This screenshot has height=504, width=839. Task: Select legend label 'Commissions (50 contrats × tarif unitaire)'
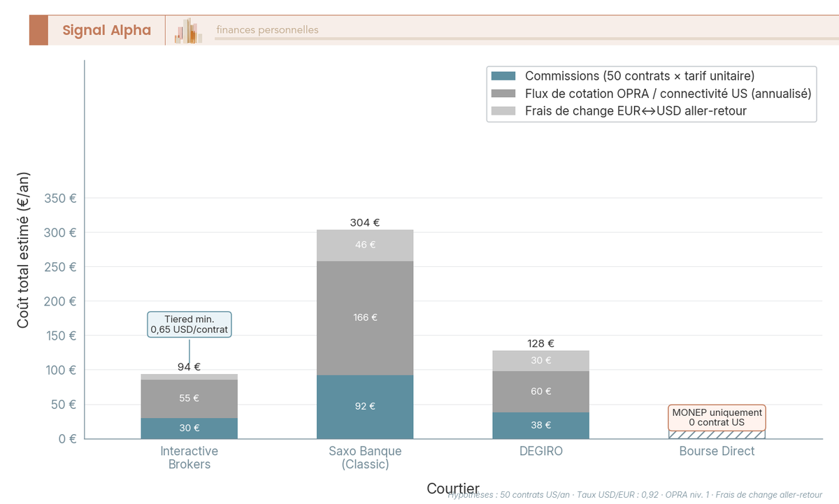pyautogui.click(x=640, y=76)
